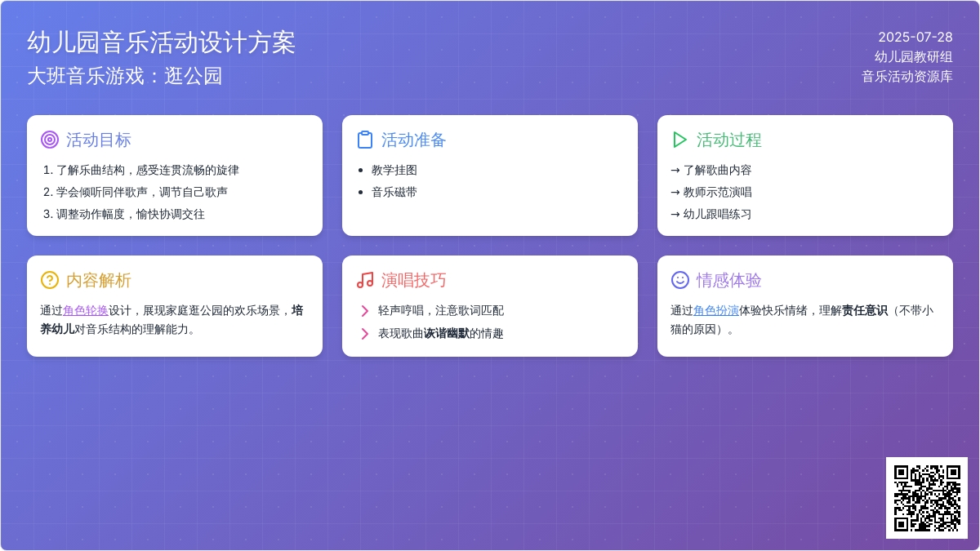
Task: Click the smiley face icon beside 情感体验
Action: pos(680,280)
